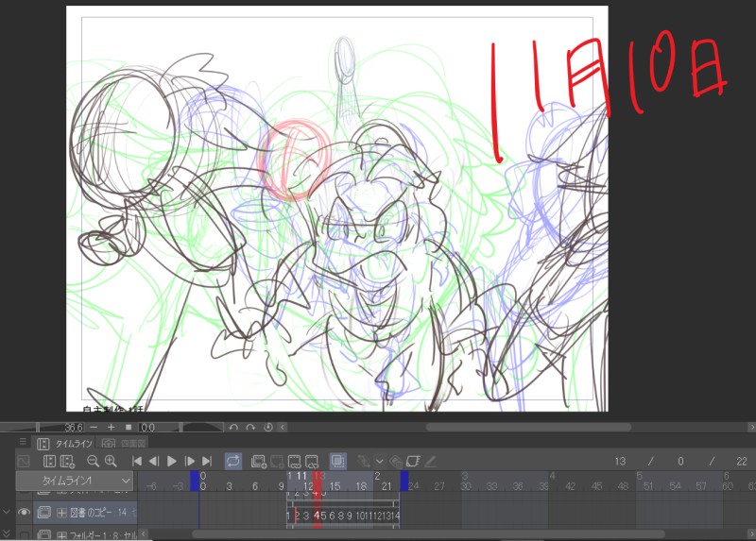Click the New timeline icon
Screen dimensions: 756x541
(x=49, y=462)
